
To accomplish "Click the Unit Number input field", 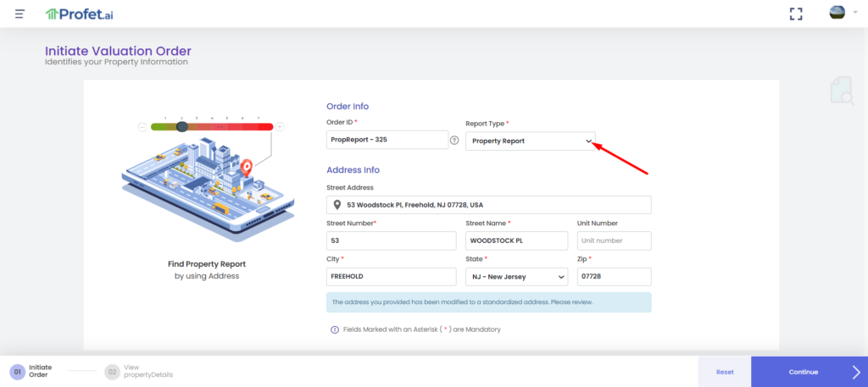I will 614,240.
